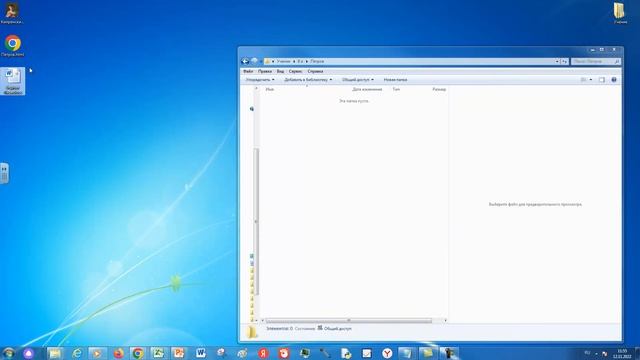Screen dimensions: 640x360
Task: Go forward in the Explorer window
Action: point(254,61)
